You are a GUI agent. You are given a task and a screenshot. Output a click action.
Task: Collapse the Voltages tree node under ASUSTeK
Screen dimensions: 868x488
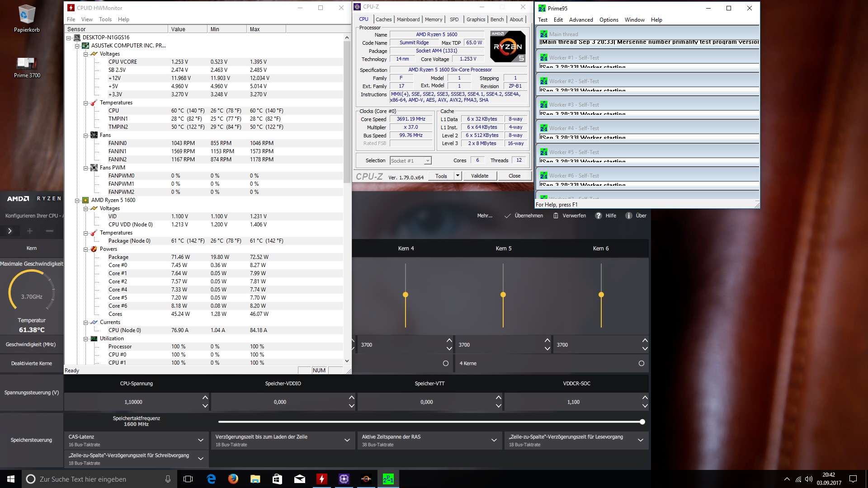(85, 54)
